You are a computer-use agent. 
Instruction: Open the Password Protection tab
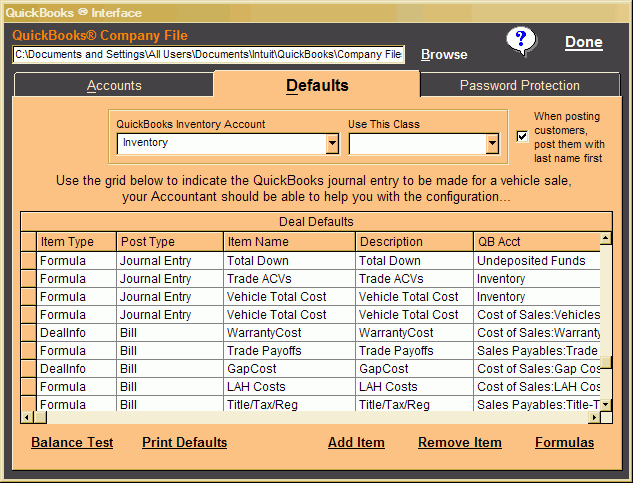520,85
